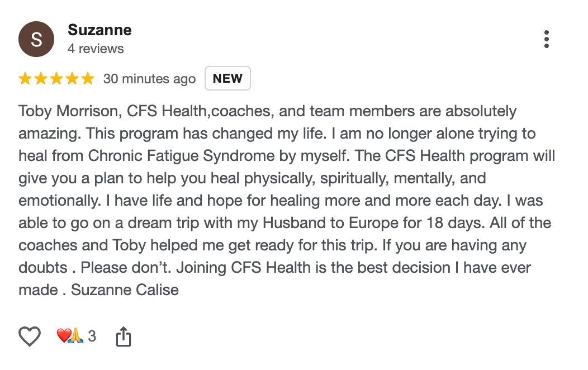Open Suzanne's brown "S" profile avatar
The image size is (588, 370).
click(x=36, y=39)
